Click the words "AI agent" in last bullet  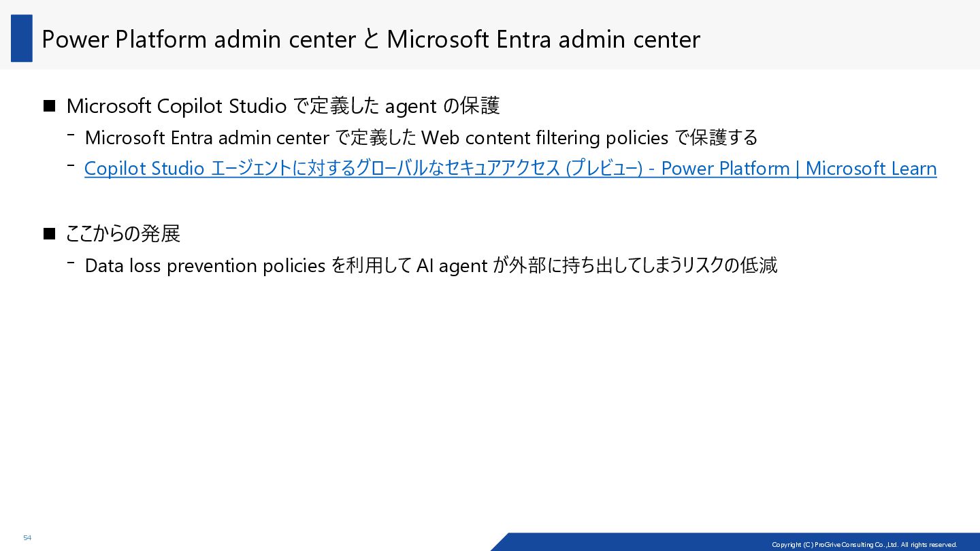coord(453,266)
